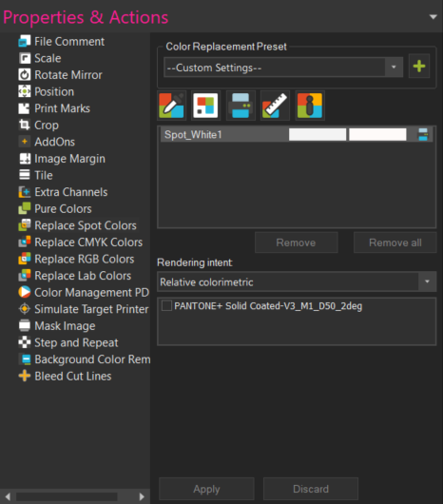This screenshot has height=504, width=443.
Task: Click the right arrow of horizontal scrollbar
Action: click(x=142, y=496)
